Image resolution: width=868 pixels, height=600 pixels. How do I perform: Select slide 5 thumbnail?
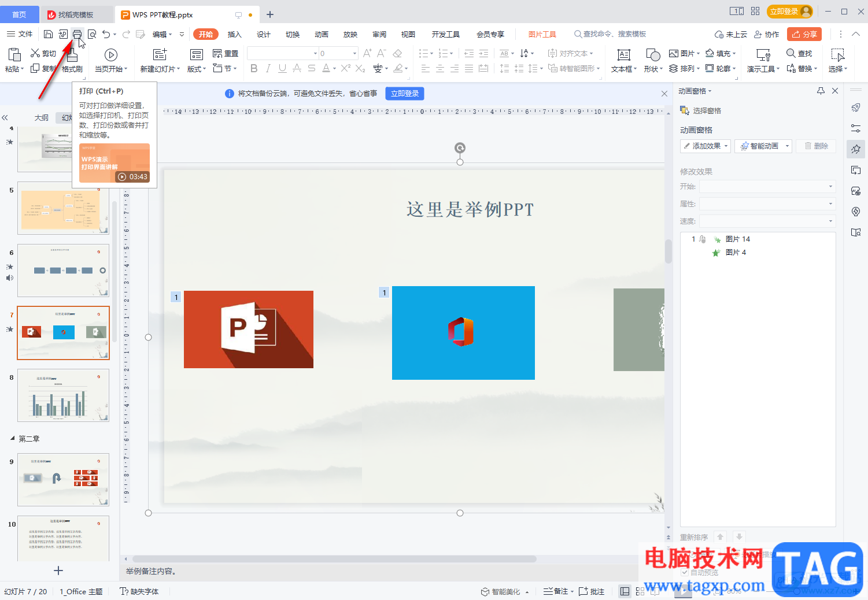coord(63,208)
